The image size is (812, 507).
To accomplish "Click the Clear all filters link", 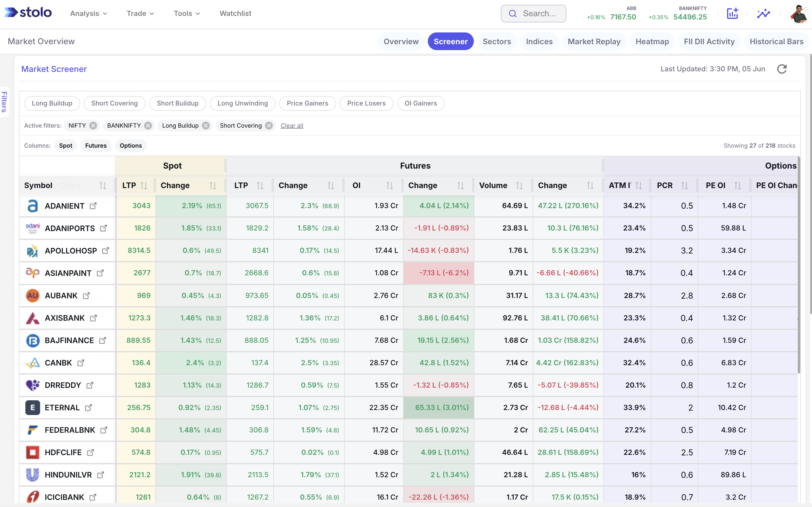I will pos(292,125).
